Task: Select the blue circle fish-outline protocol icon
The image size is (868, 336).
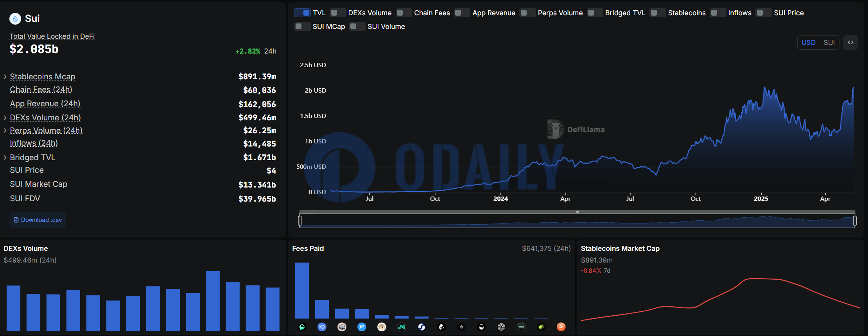Action: click(322, 327)
